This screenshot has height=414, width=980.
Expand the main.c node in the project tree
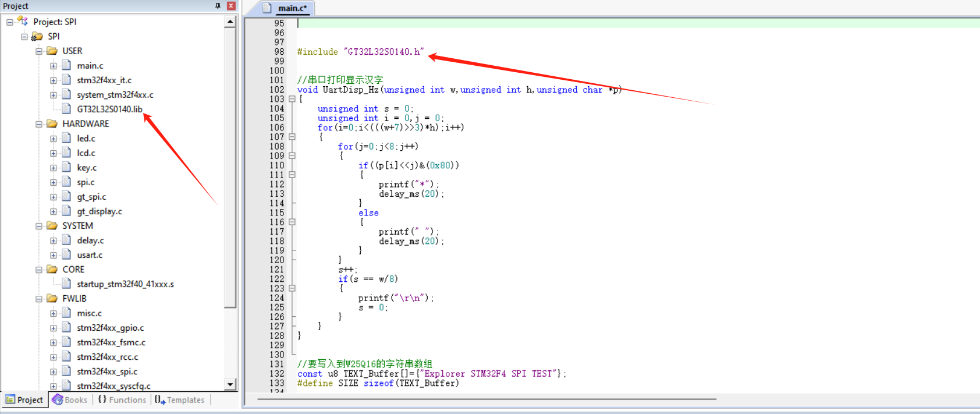coord(54,66)
